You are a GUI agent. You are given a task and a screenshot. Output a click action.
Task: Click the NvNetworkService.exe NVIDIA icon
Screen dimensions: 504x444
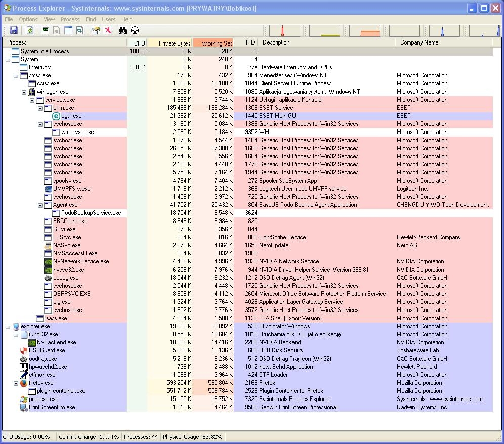pyautogui.click(x=48, y=261)
